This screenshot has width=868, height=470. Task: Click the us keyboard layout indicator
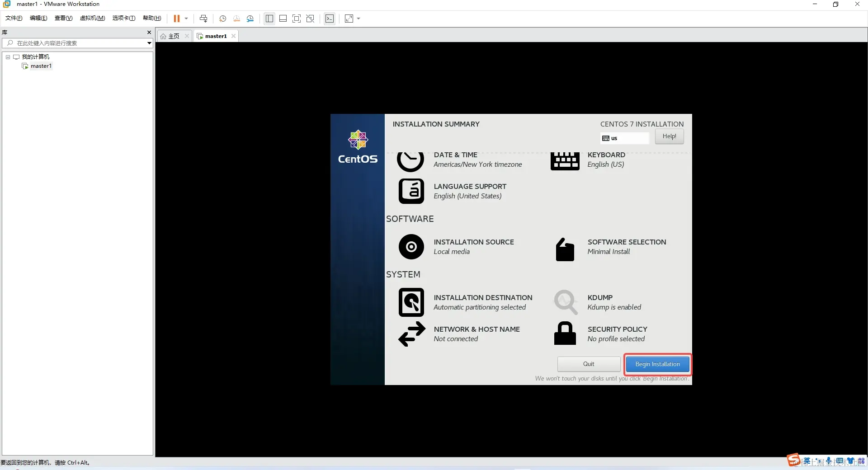click(x=624, y=138)
